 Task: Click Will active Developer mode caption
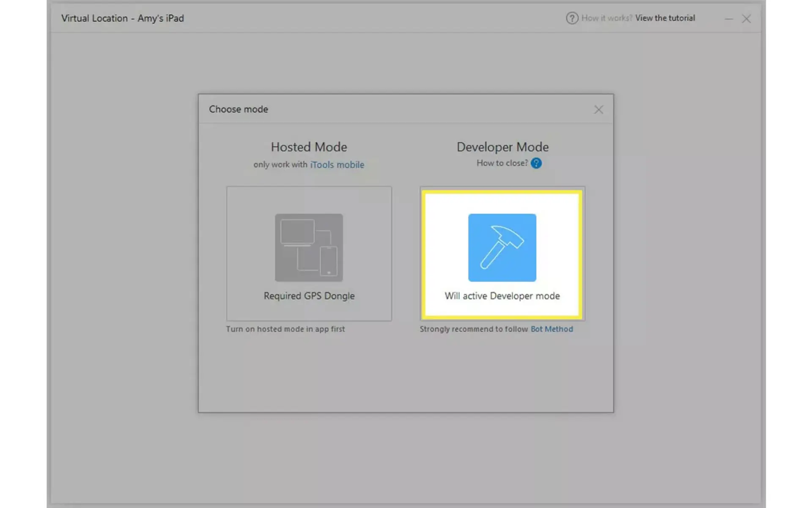[502, 296]
